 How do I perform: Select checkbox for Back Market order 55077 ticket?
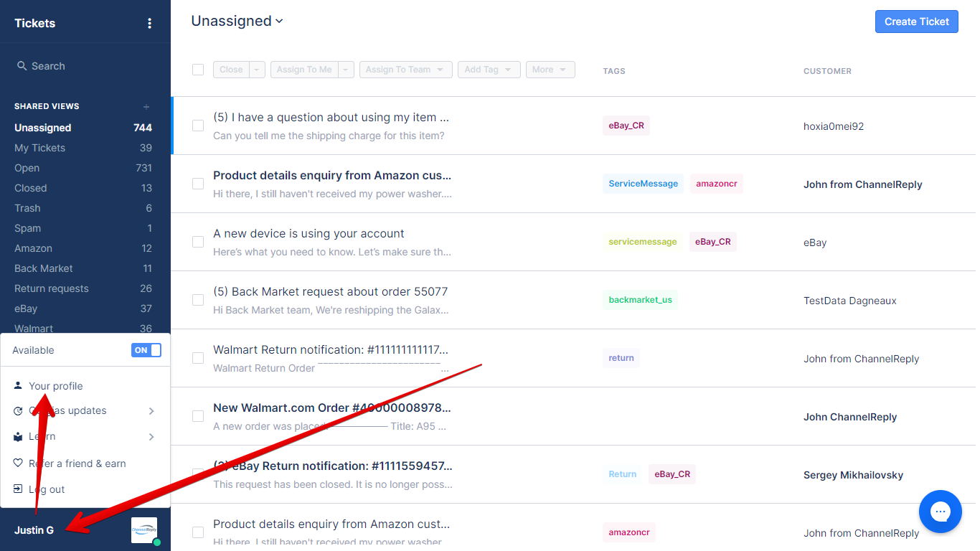tap(198, 300)
